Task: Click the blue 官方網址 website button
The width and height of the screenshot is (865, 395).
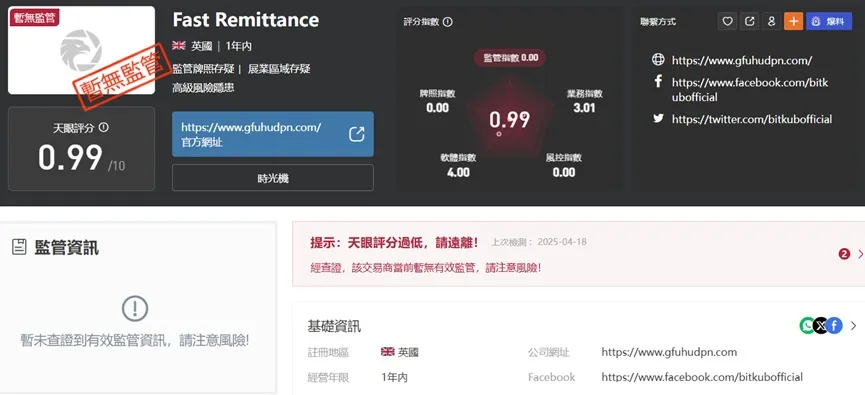Action: (273, 134)
